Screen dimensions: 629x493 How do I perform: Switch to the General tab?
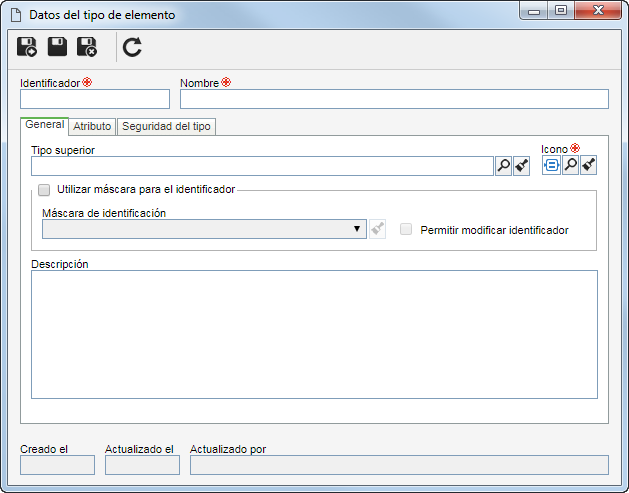tap(45, 125)
